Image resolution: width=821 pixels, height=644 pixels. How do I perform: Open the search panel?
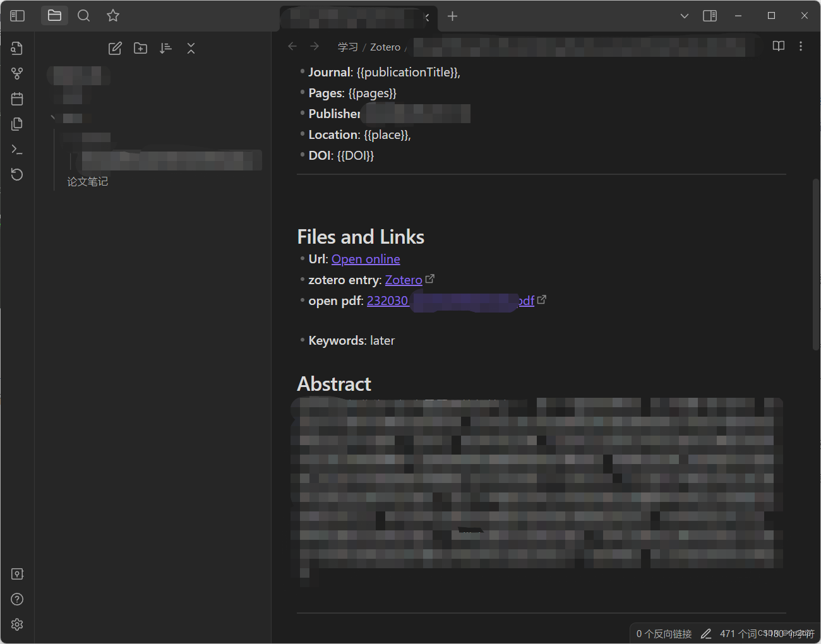tap(83, 16)
